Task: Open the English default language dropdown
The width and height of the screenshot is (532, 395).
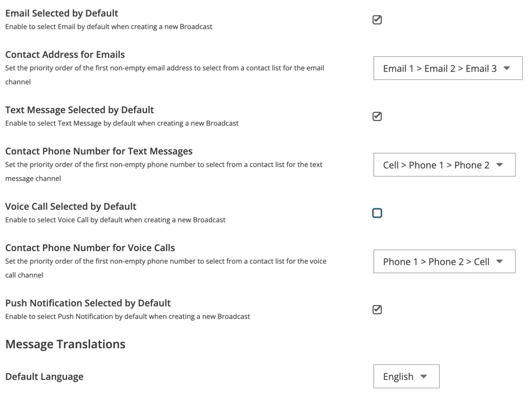Action: [407, 376]
